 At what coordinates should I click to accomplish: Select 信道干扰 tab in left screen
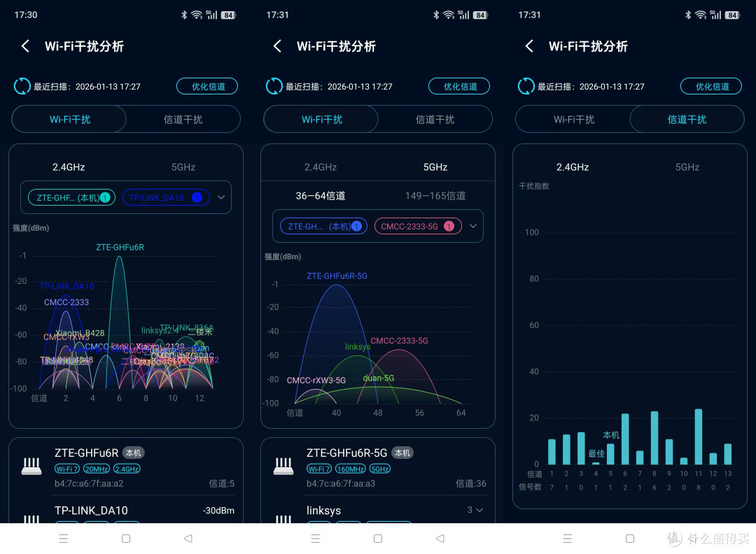(183, 119)
